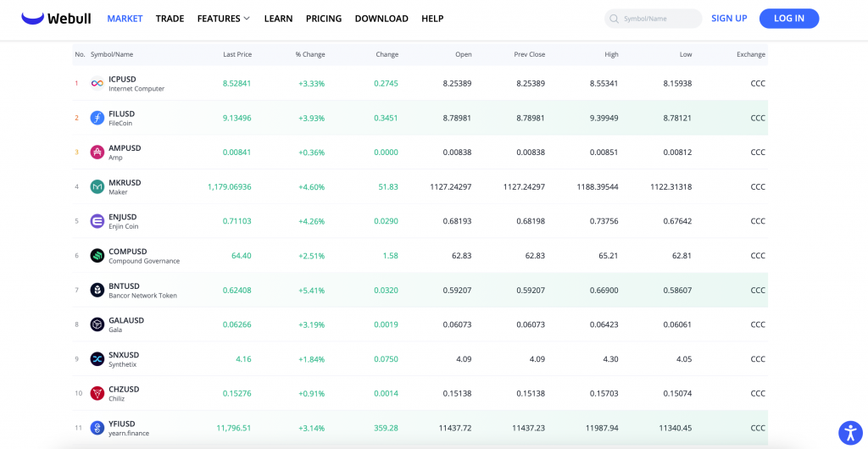This screenshot has height=449, width=868.
Task: Open the MARKET menu
Action: pos(125,19)
